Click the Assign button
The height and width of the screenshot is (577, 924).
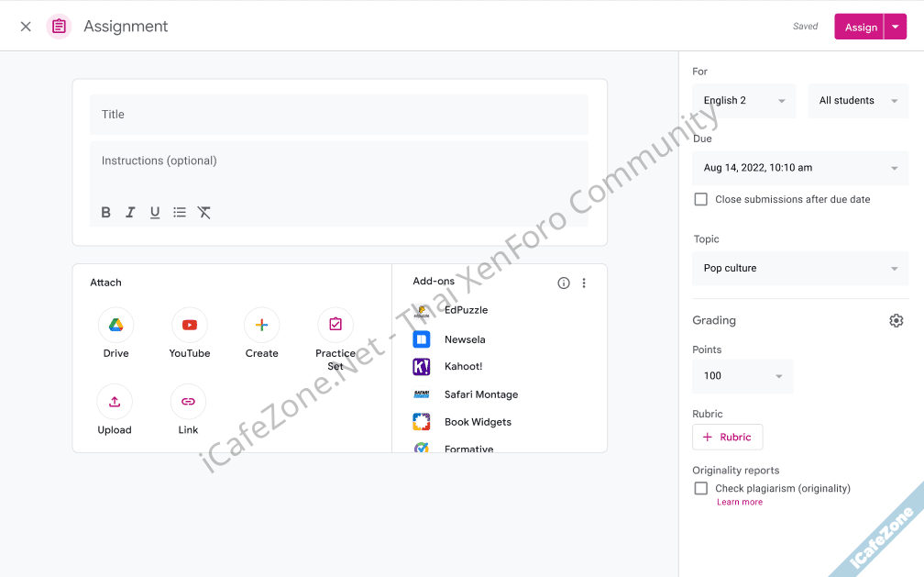point(860,28)
